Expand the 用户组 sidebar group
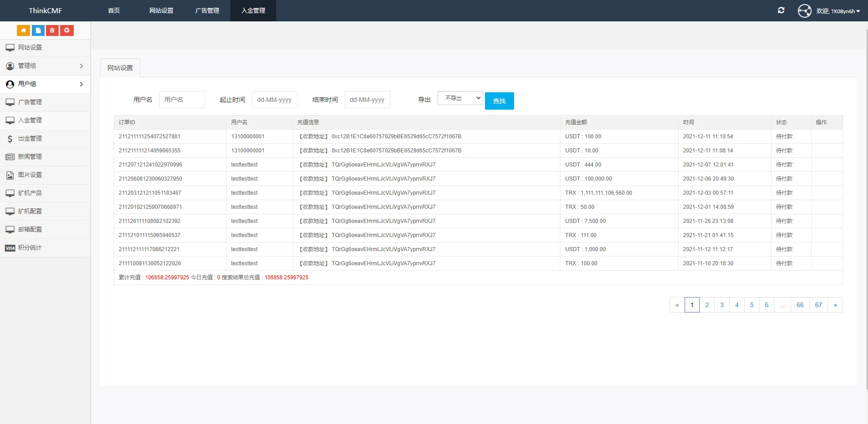The height and width of the screenshot is (424, 868). [x=45, y=84]
